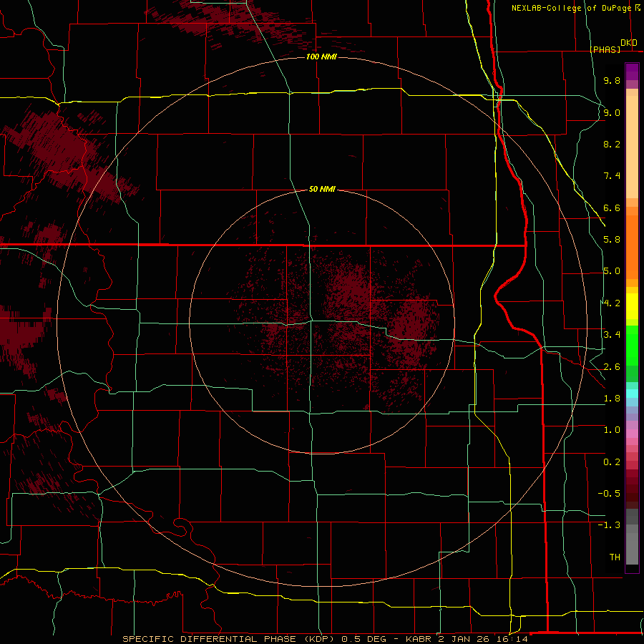Click the DKD unit label above the scale
The height and width of the screenshot is (644, 644).
click(x=629, y=43)
